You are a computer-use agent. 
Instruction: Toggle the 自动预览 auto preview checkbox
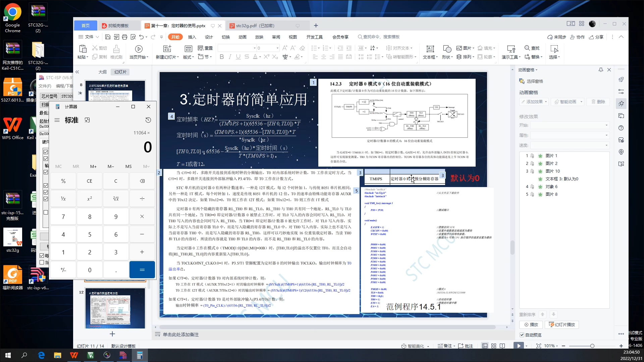pyautogui.click(x=522, y=335)
